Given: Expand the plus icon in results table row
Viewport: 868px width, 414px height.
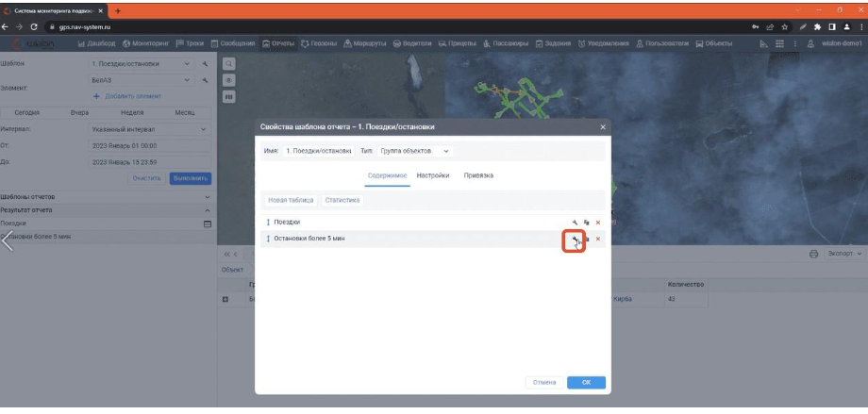Looking at the screenshot, I should [225, 299].
